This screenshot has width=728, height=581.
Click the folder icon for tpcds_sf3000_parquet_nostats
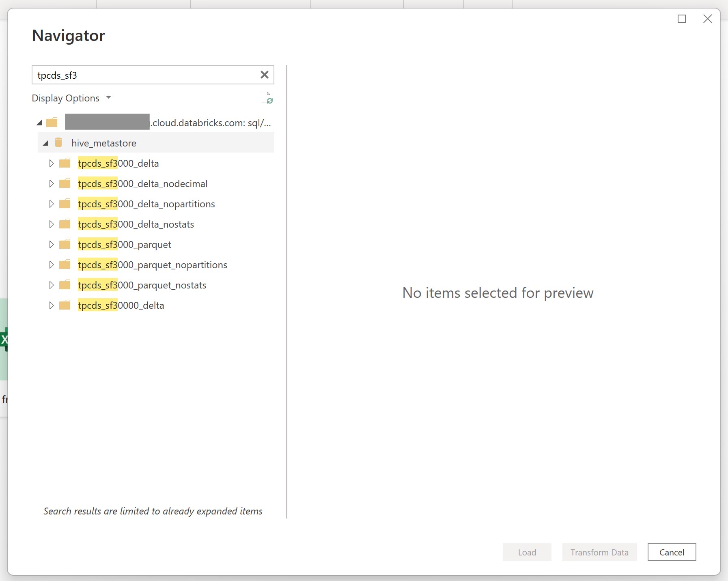point(65,285)
